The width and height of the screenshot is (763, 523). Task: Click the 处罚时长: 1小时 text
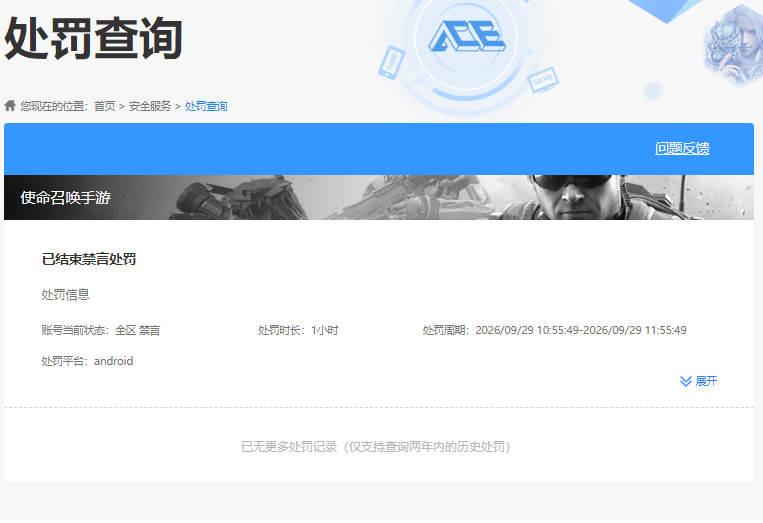tap(298, 330)
